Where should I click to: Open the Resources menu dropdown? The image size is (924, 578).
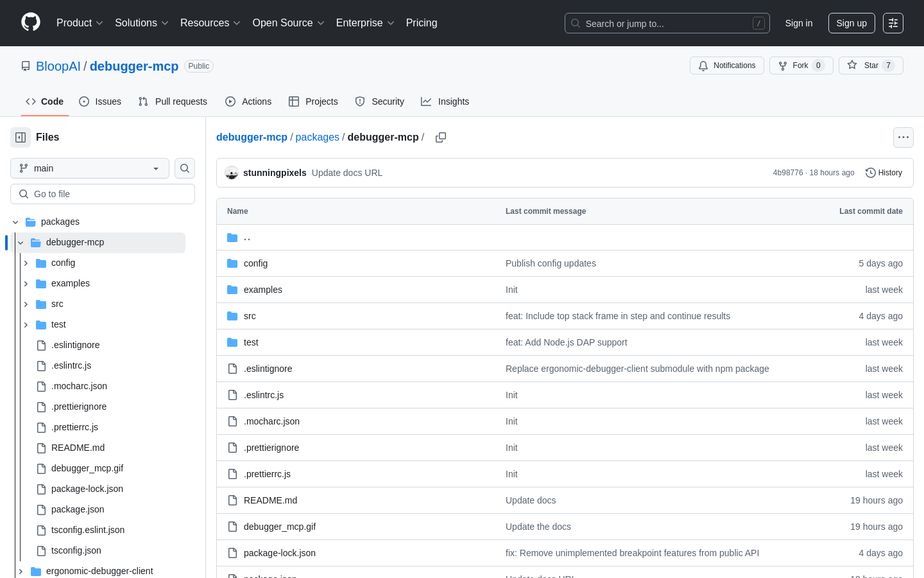click(210, 23)
